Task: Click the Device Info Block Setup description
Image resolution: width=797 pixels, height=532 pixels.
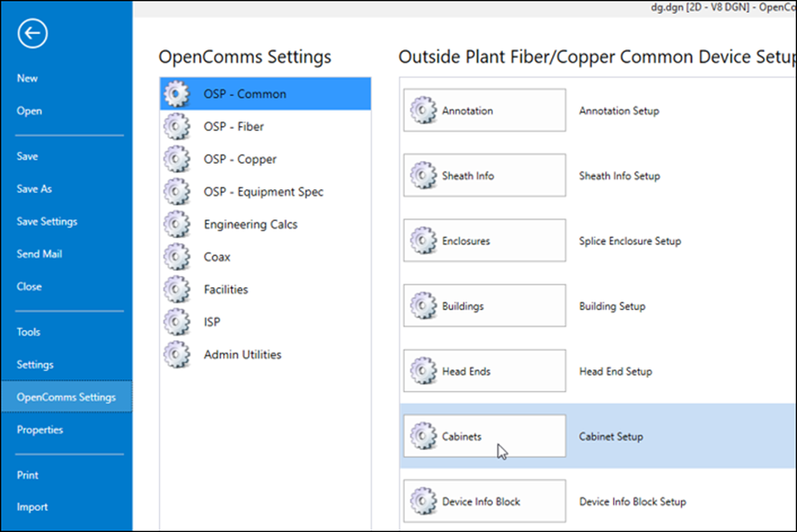Action: click(632, 502)
